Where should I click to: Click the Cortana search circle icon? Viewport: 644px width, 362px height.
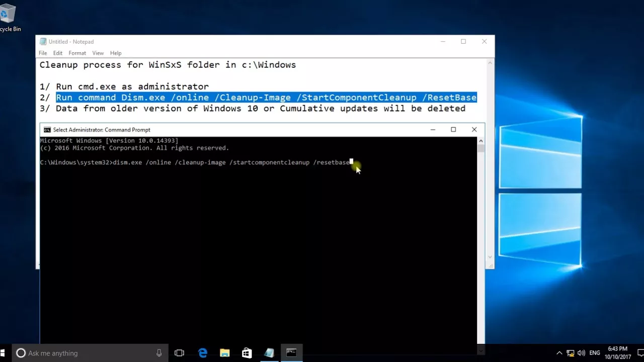[21, 353]
